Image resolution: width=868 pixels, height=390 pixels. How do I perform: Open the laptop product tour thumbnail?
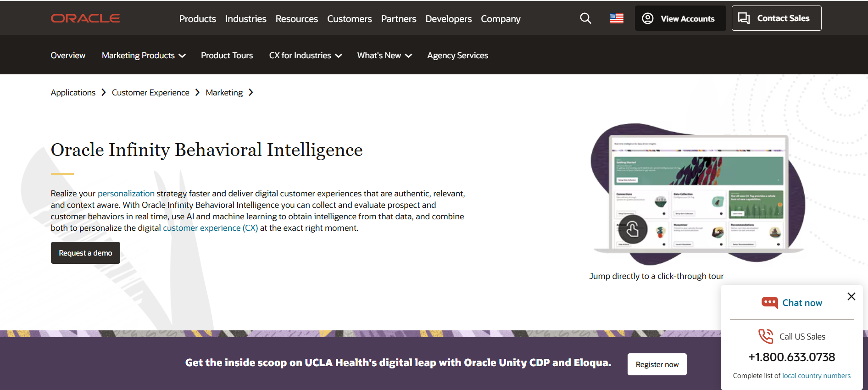pyautogui.click(x=697, y=194)
